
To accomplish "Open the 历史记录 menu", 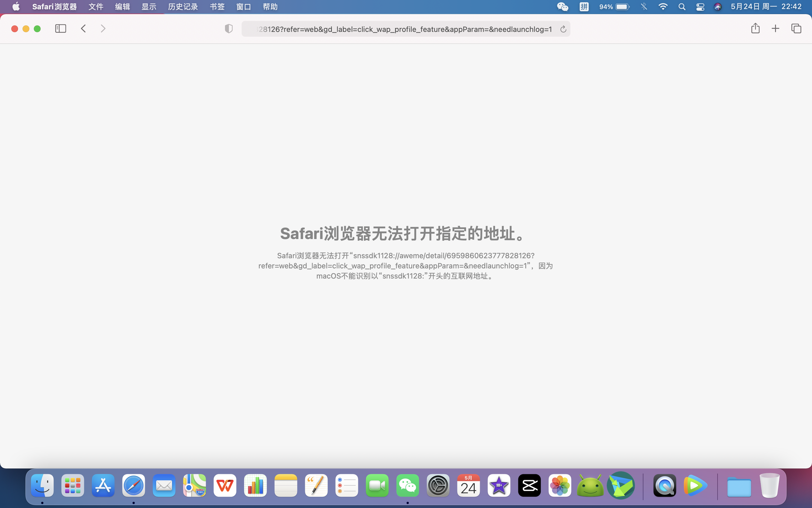I will click(x=183, y=7).
